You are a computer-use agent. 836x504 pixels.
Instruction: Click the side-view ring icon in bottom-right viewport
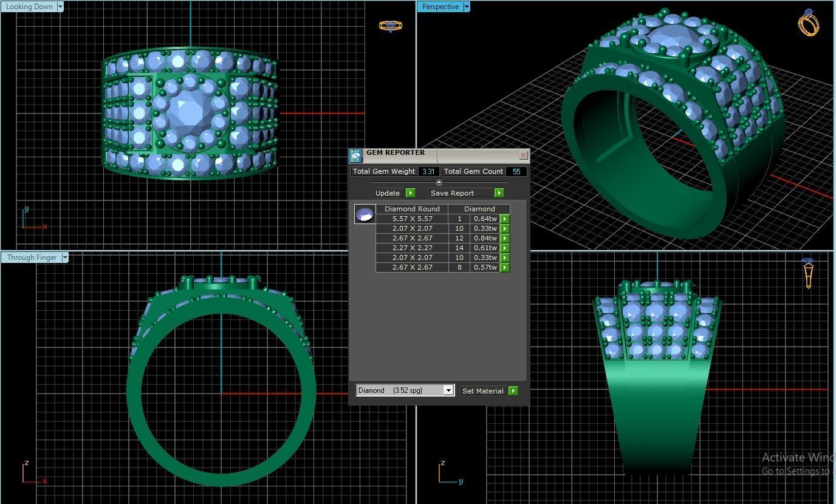click(808, 273)
